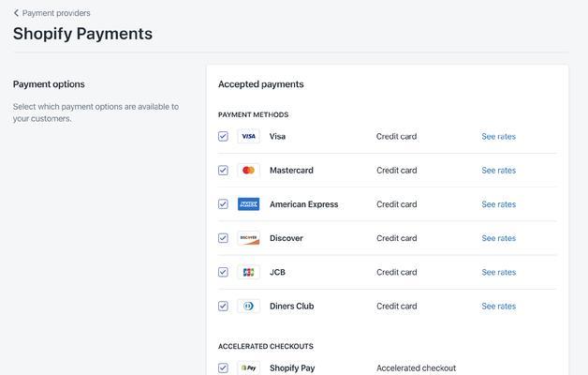Disable the Diners Club checkbox

tap(223, 306)
